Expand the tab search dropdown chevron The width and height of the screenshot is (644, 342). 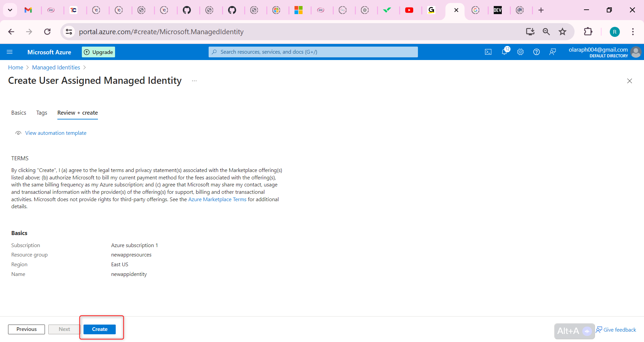tap(10, 10)
